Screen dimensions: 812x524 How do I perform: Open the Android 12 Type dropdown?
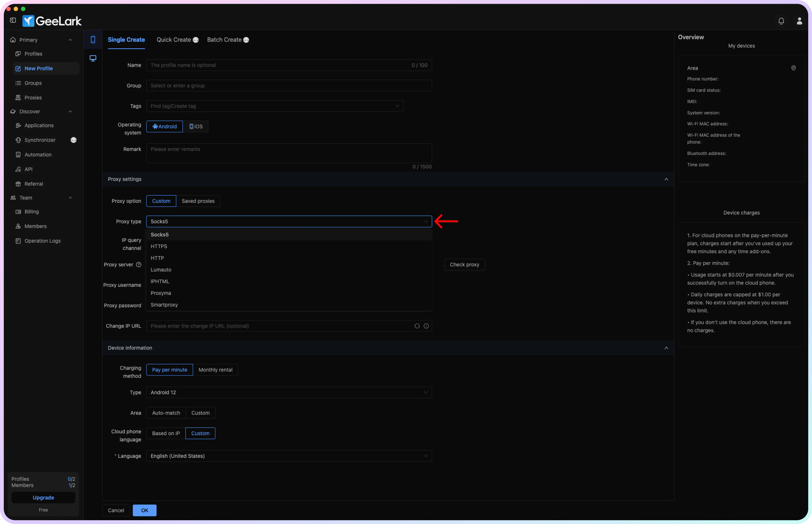289,392
